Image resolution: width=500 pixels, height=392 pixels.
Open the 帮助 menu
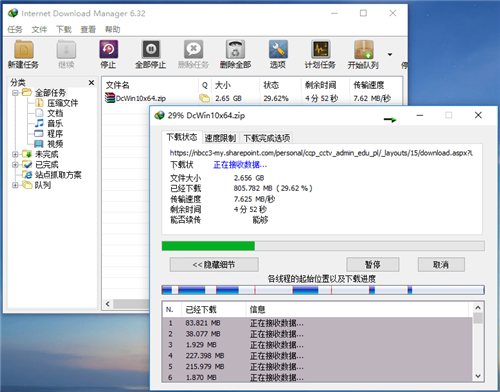[113, 30]
